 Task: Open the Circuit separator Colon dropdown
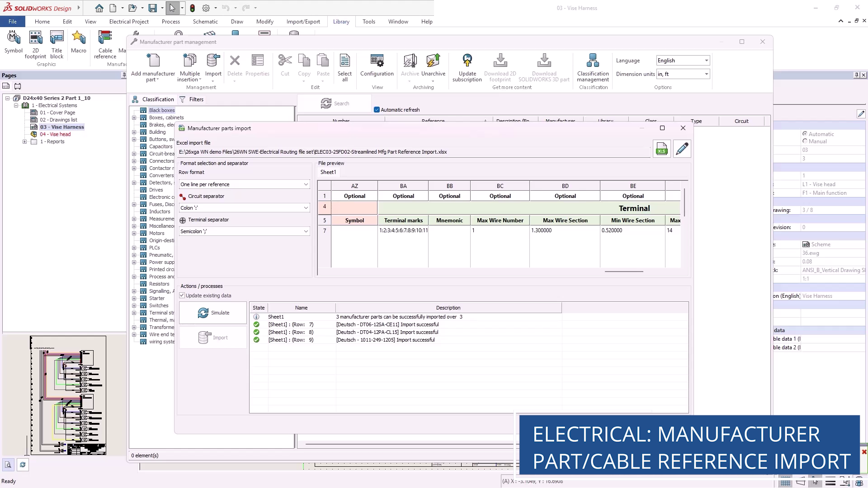click(x=244, y=208)
